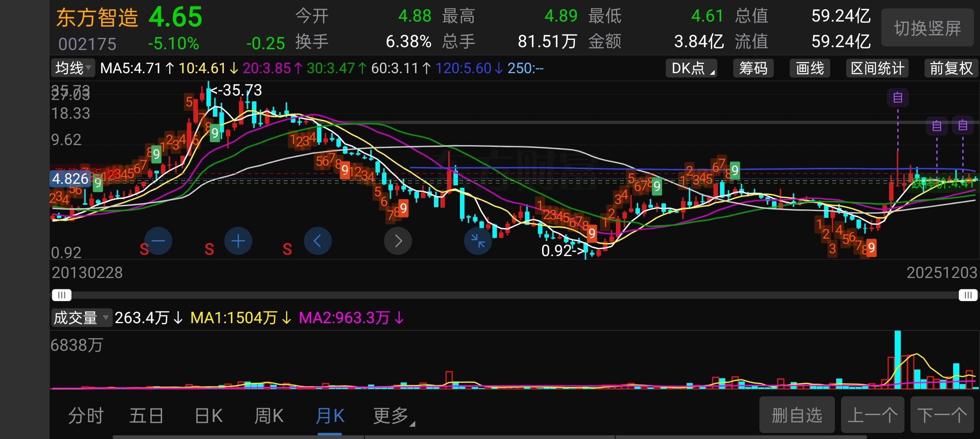Switch to the 日K tab
Viewport: 980px width, 439px height.
click(208, 416)
